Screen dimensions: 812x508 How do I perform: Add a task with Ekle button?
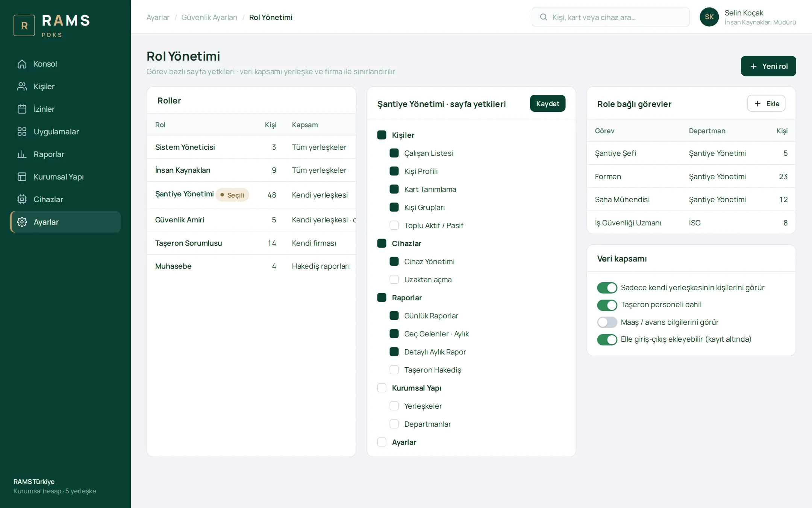click(766, 103)
